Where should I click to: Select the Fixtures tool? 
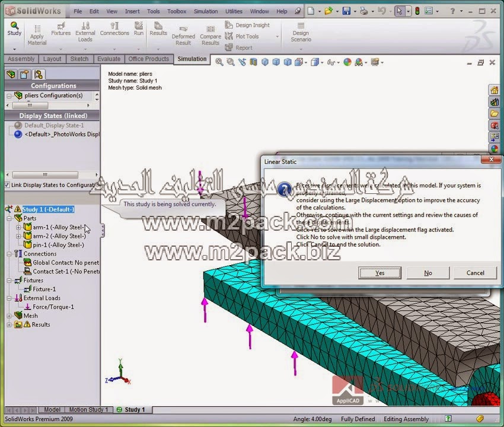[x=60, y=28]
